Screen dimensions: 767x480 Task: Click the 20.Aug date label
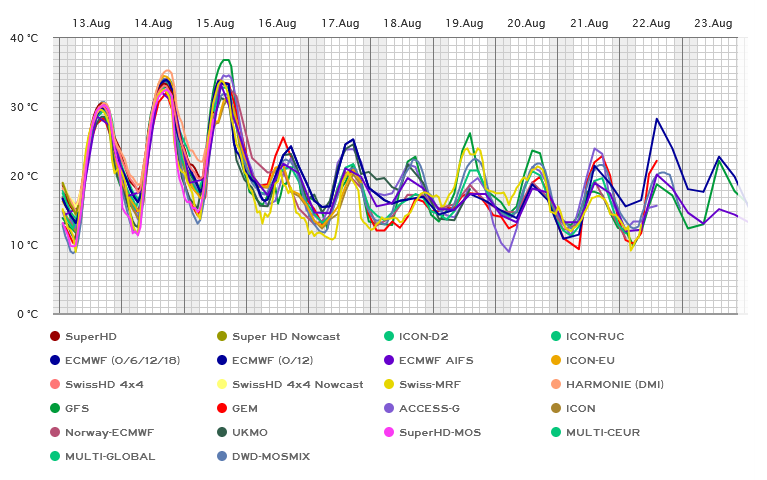click(526, 23)
